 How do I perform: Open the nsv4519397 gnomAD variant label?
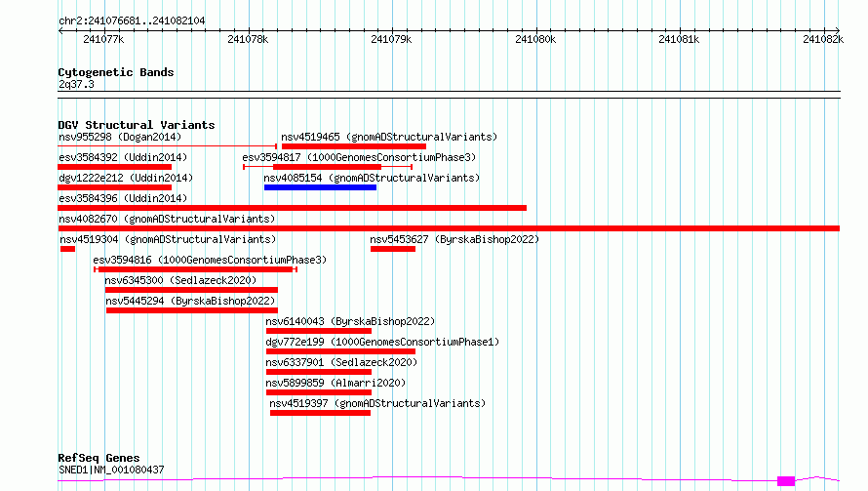[377, 403]
